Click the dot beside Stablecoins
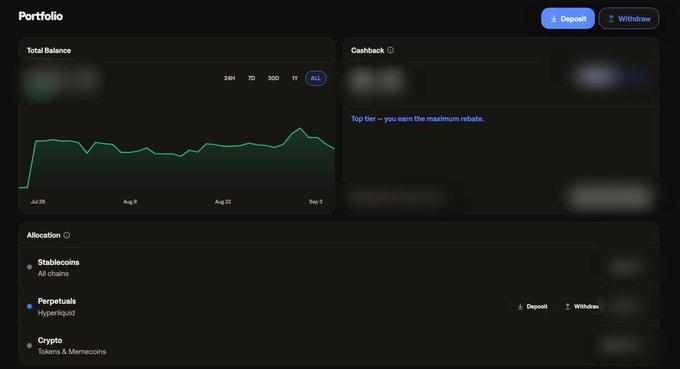The width and height of the screenshot is (680, 369). (29, 267)
